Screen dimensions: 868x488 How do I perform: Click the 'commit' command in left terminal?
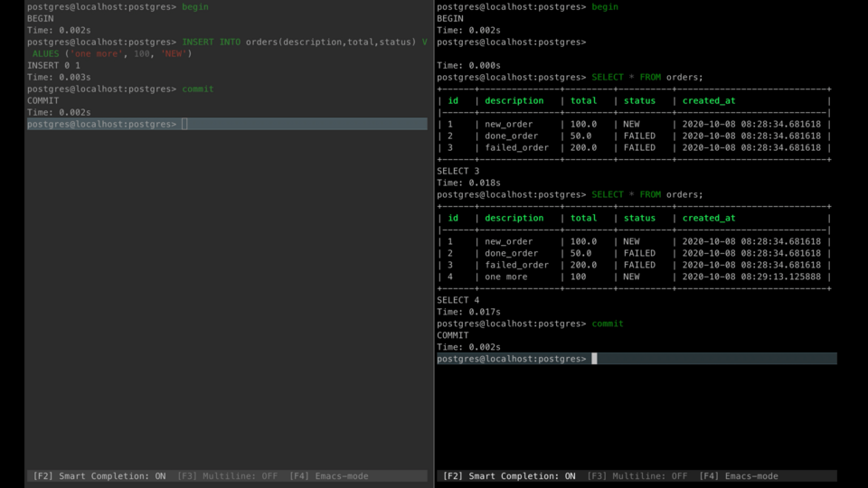tap(198, 89)
